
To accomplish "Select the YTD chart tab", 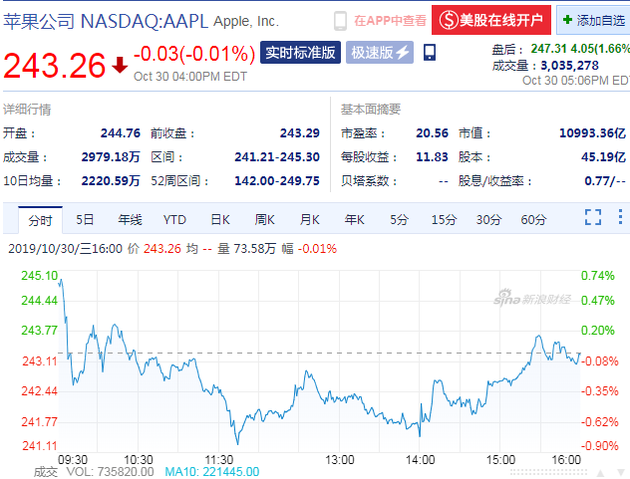I will pos(174,220).
